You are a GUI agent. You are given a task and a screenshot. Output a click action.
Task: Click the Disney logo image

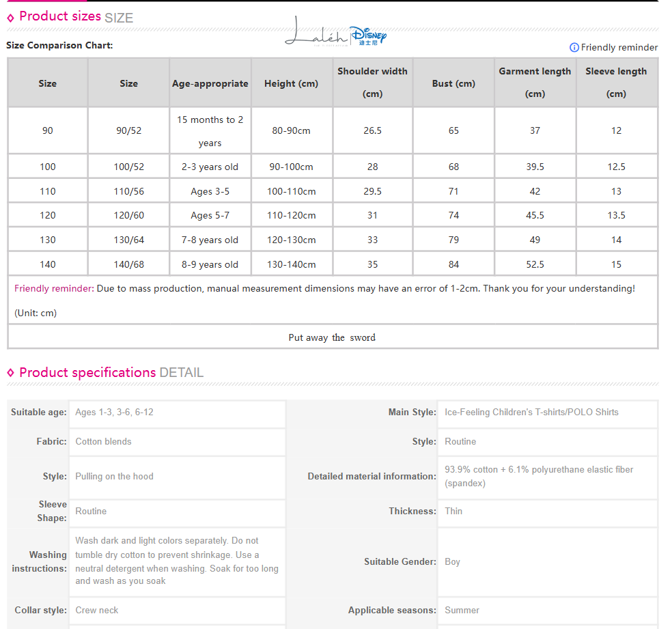(368, 36)
